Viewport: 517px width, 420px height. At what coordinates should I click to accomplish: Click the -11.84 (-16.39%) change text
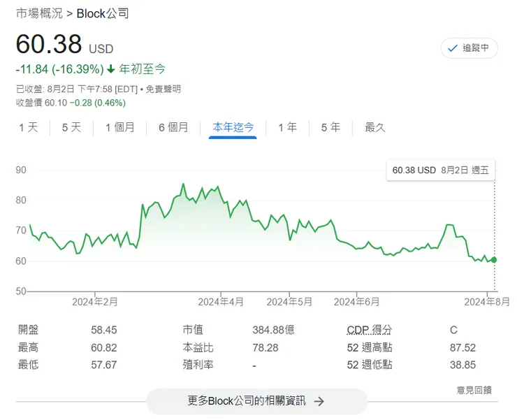[x=59, y=69]
